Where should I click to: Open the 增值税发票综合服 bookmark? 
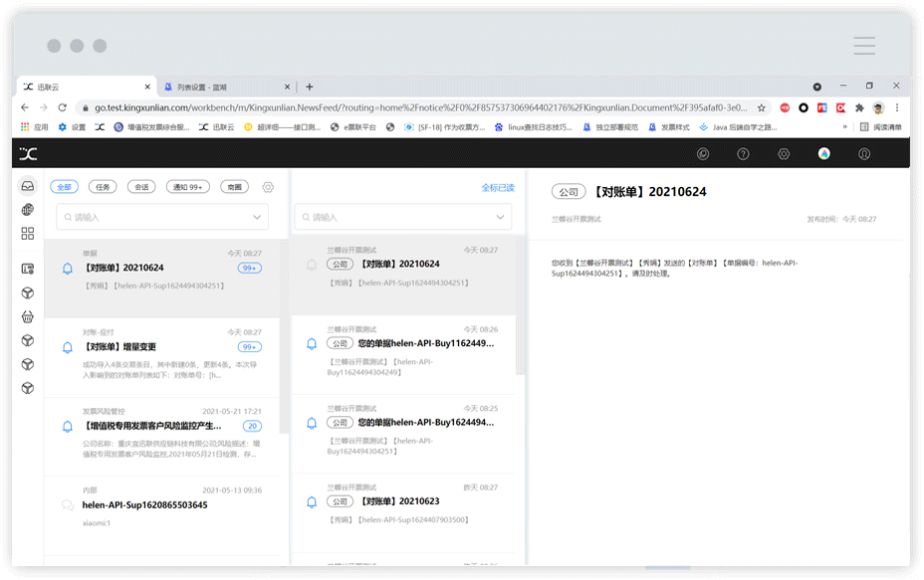(x=151, y=127)
